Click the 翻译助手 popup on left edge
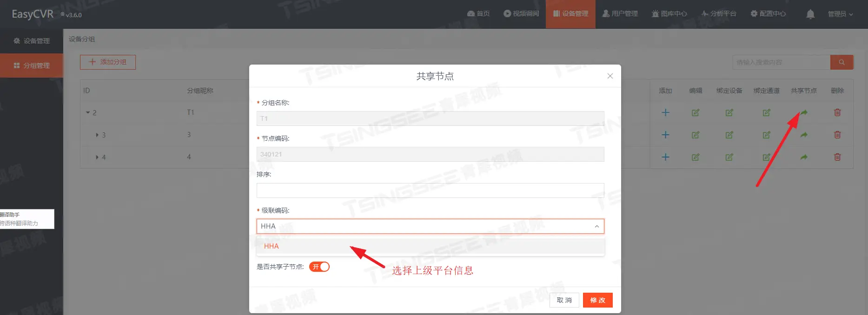 (27, 219)
